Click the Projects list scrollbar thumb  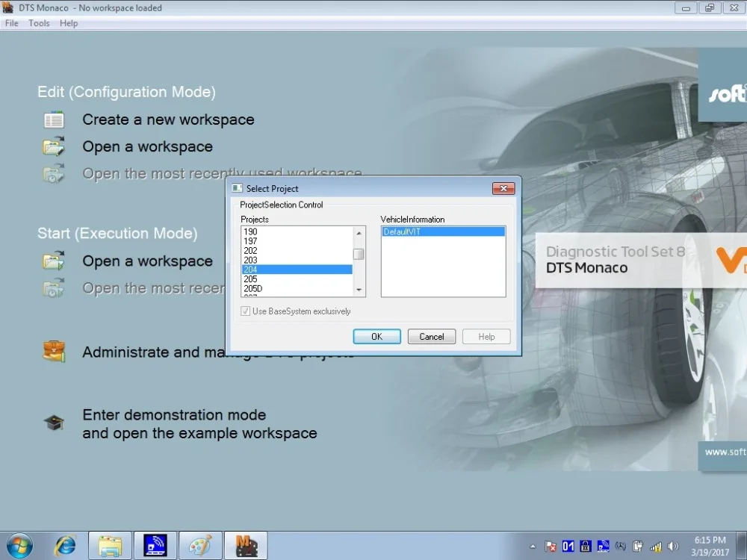[359, 255]
